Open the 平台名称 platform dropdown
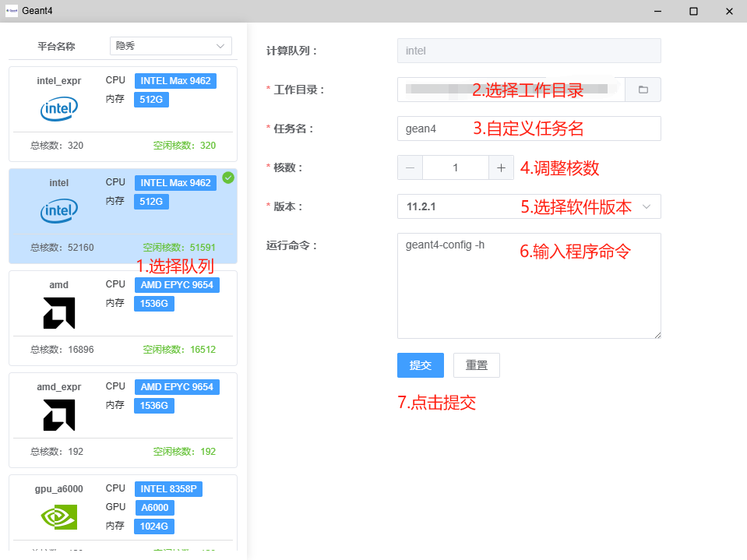 tap(171, 46)
